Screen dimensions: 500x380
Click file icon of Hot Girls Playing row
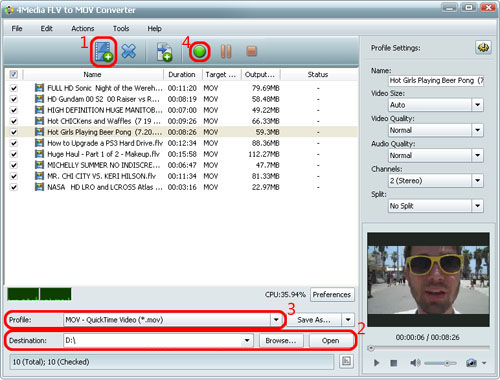(x=39, y=132)
